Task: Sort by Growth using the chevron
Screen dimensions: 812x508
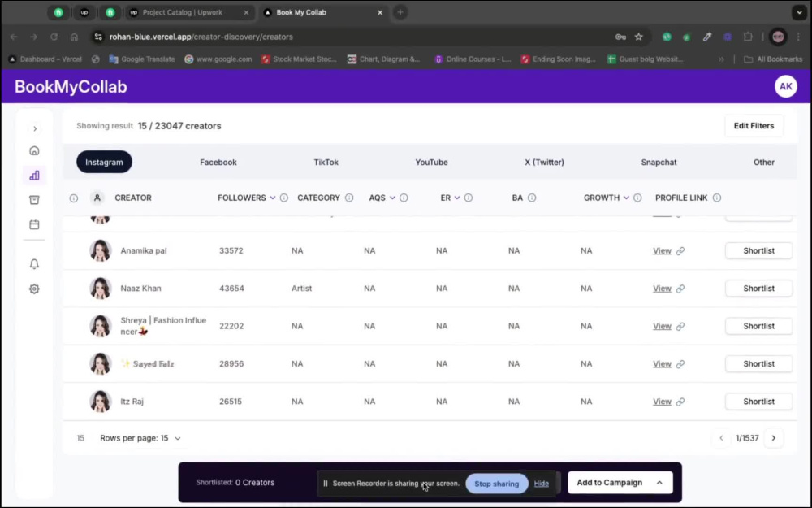Action: (x=626, y=198)
